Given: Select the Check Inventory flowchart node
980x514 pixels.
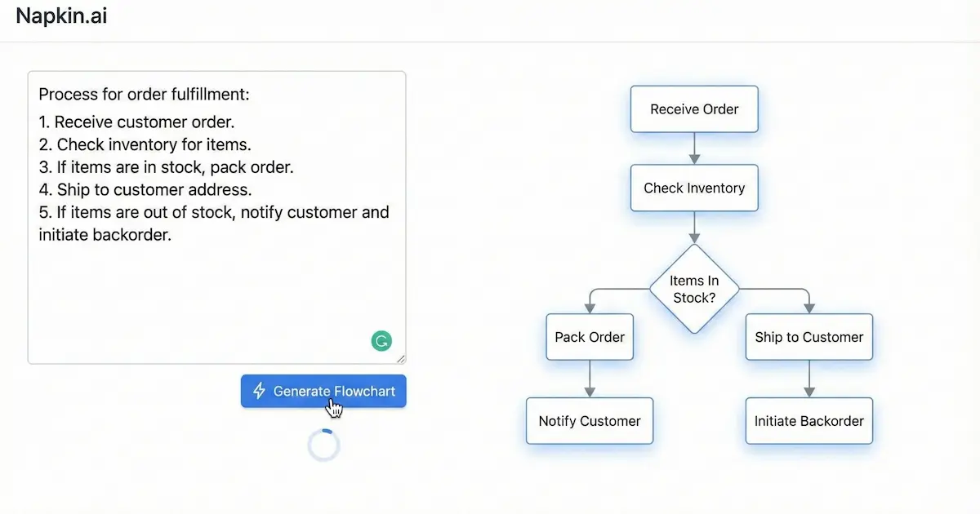Looking at the screenshot, I should tap(694, 188).
